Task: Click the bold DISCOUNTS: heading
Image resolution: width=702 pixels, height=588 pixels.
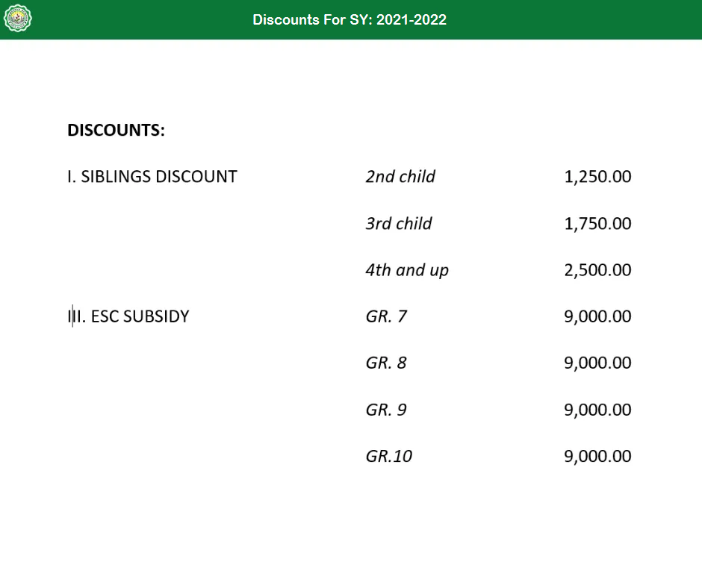Action: 116,131
